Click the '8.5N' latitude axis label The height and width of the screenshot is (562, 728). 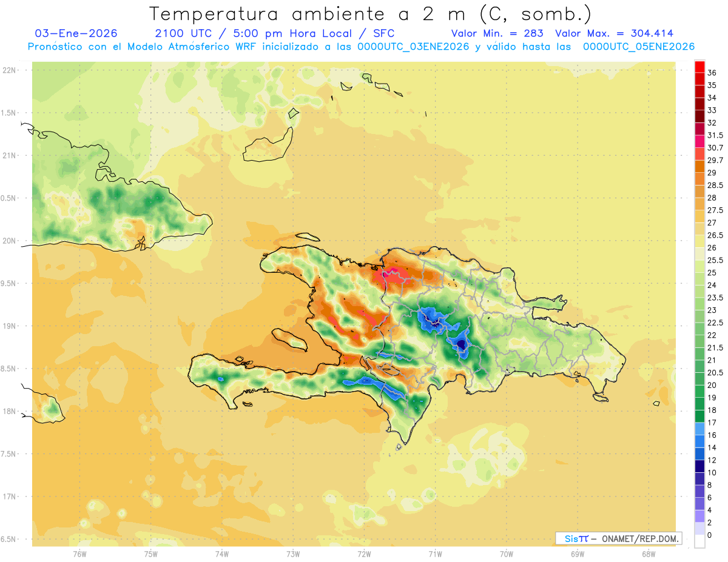point(9,369)
